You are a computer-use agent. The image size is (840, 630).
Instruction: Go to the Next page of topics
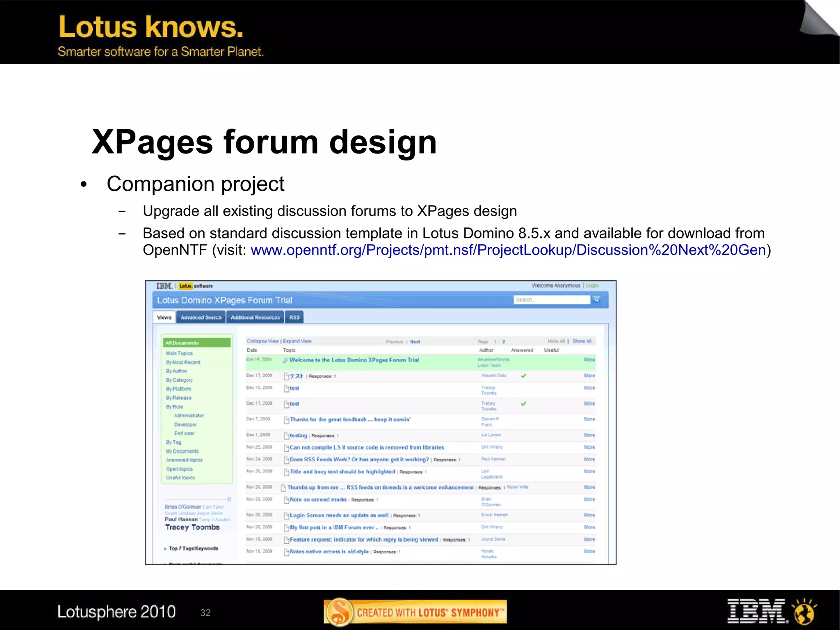click(415, 342)
